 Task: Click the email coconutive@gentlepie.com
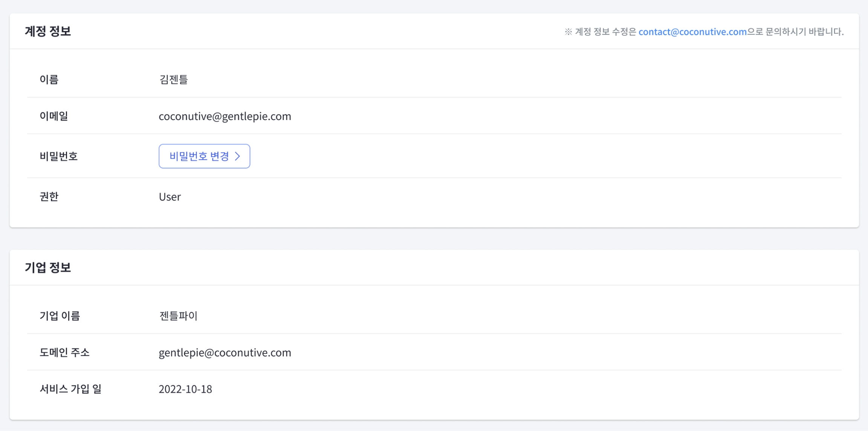(x=225, y=116)
